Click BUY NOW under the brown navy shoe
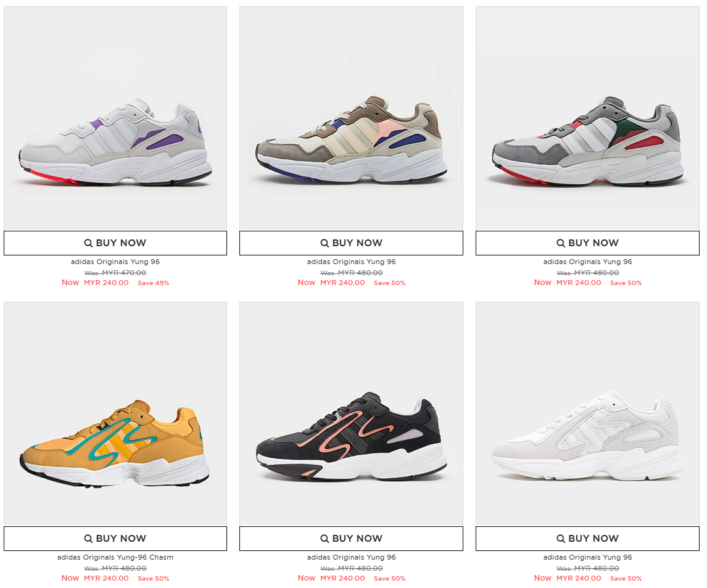The image size is (707, 588). (351, 243)
